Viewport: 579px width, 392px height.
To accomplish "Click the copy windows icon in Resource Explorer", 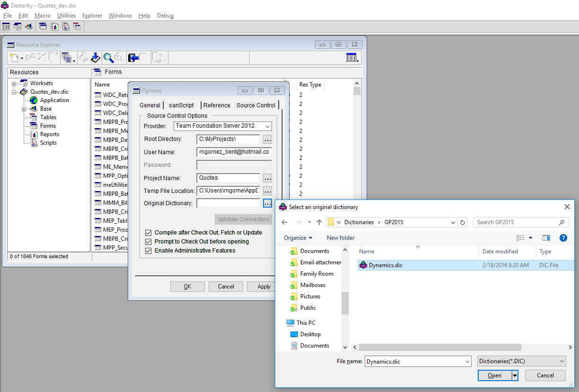I will 67,58.
